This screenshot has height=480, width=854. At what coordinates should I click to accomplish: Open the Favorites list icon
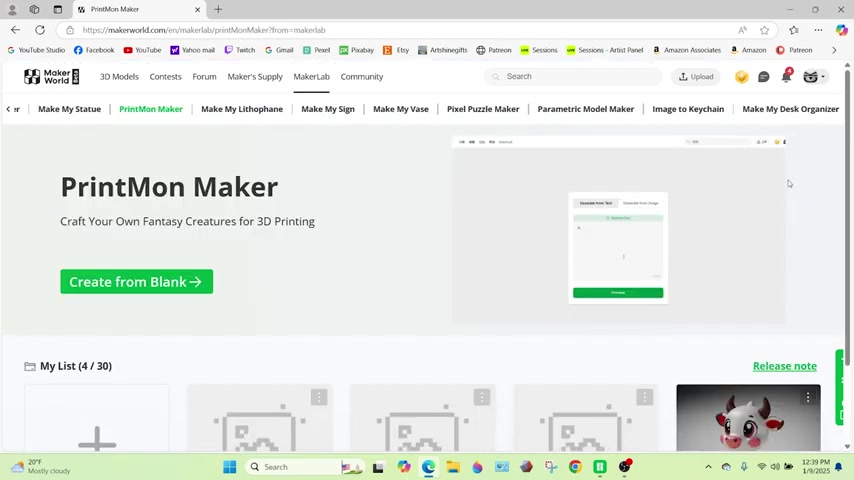point(794,30)
